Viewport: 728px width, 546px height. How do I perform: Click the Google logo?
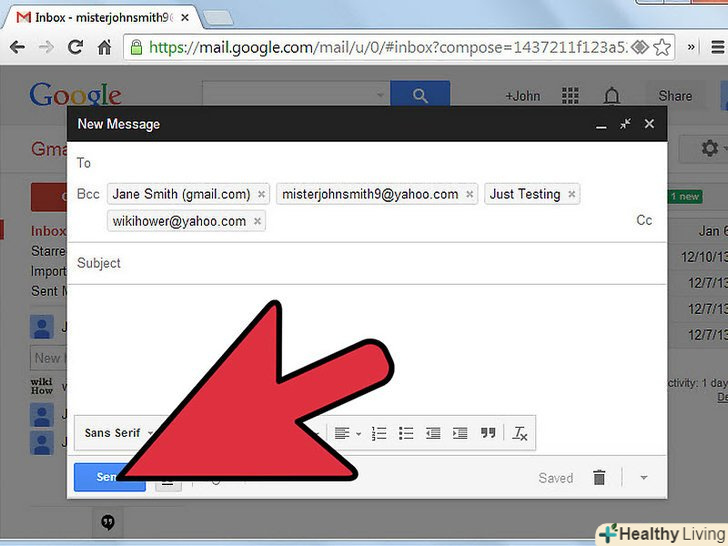click(76, 94)
